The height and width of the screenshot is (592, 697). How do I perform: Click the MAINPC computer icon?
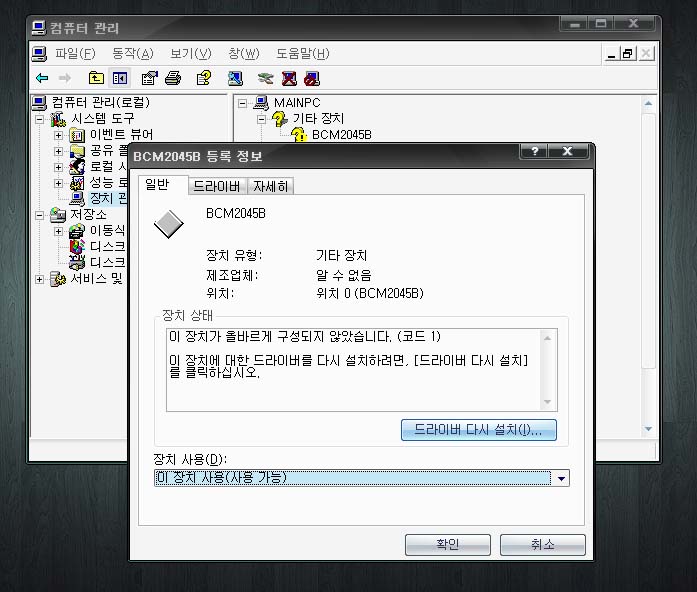point(261,103)
